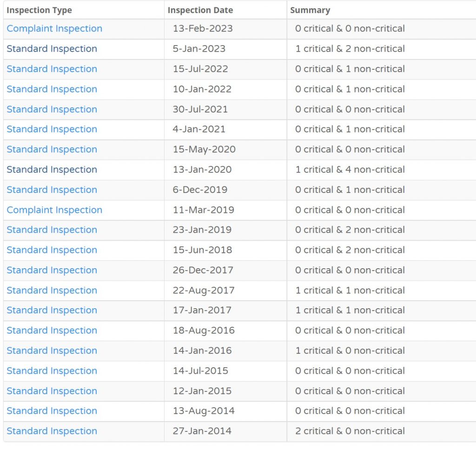
Task: Select the Standard Inspection link for 27-Jan-2014
Action: (52, 431)
